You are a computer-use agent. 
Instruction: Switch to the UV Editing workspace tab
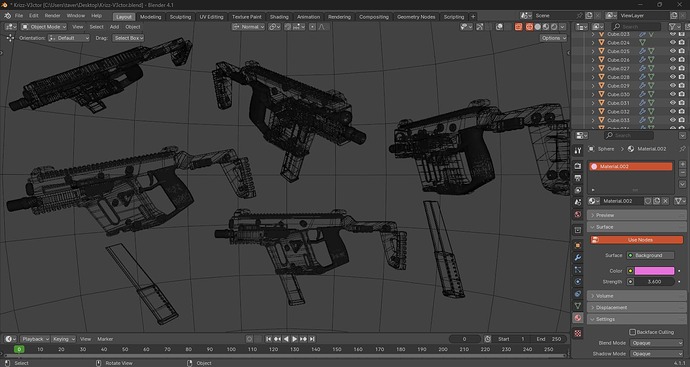pos(211,17)
